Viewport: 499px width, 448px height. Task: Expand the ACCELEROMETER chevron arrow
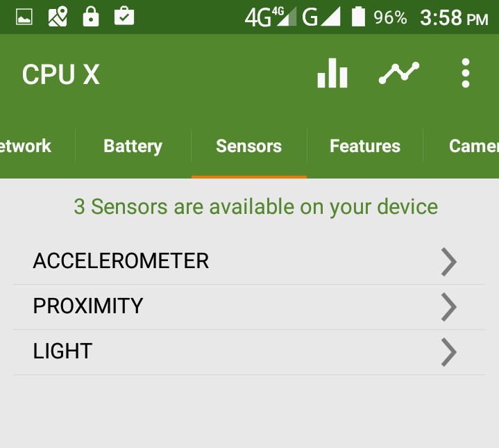coord(449,262)
